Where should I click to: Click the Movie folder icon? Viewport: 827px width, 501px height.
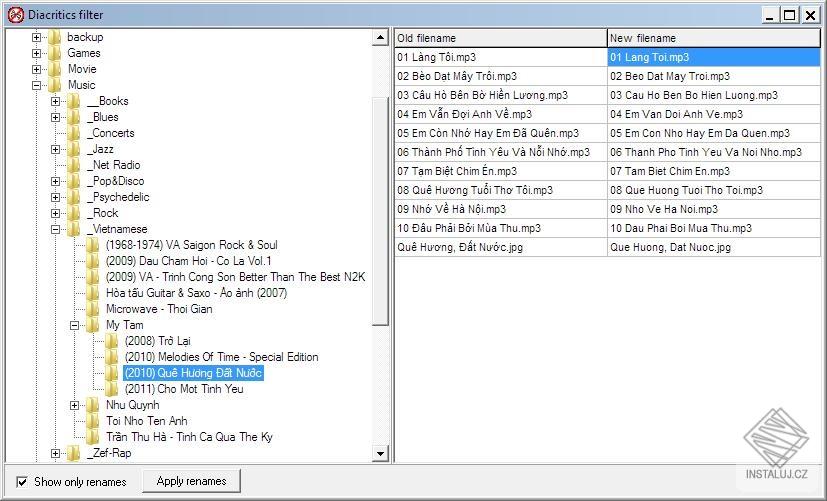pyautogui.click(x=55, y=69)
